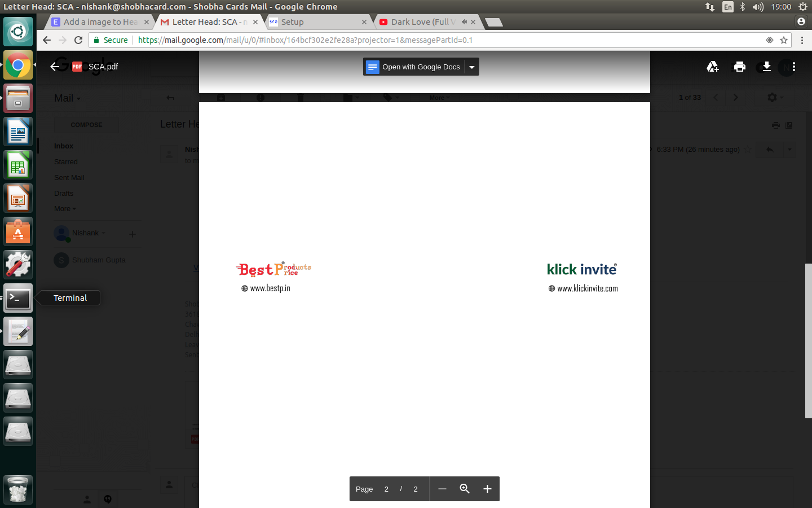Zoom out the PDF page
Viewport: 812px width, 508px height.
442,489
